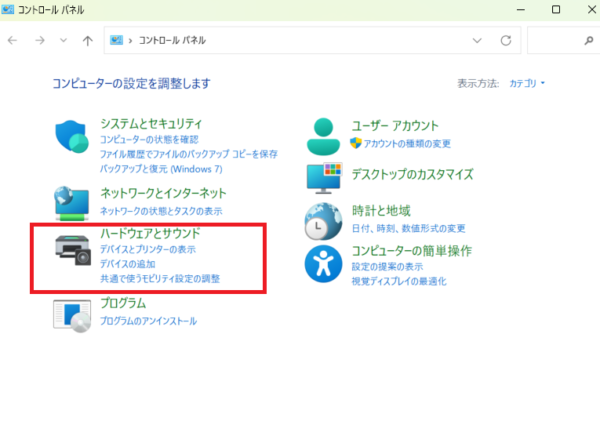Click the System and Security shield icon

coord(72,137)
